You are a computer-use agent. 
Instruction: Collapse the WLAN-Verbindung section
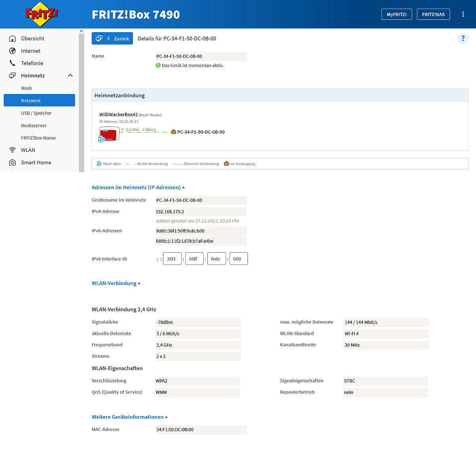116,283
